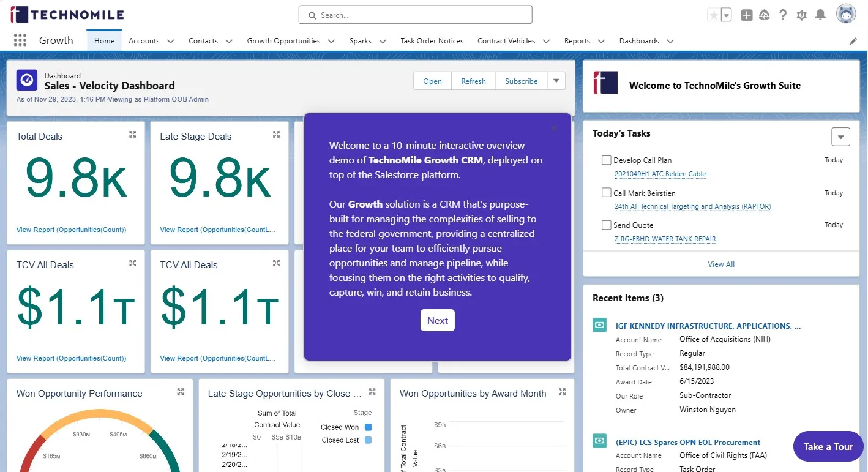Click the Closed Won legend color swatch
868x472 pixels.
point(368,427)
